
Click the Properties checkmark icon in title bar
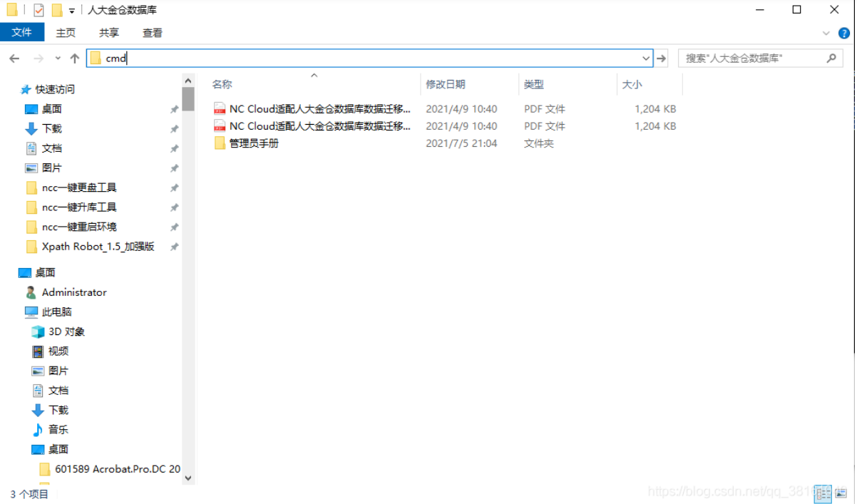pyautogui.click(x=39, y=10)
